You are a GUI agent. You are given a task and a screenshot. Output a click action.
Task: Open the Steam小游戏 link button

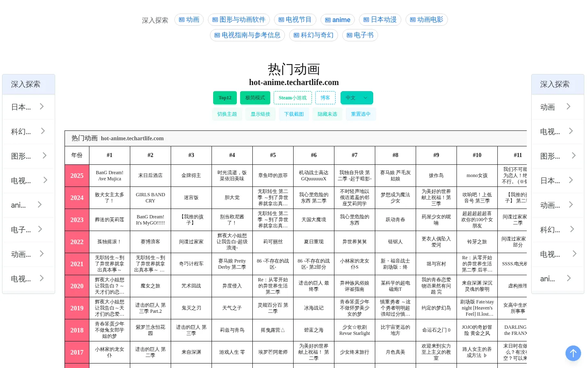point(293,98)
